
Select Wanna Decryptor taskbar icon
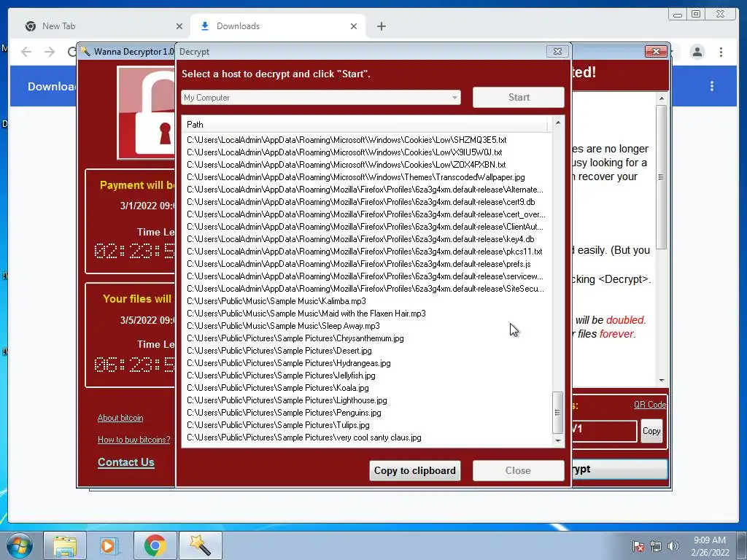tap(200, 545)
